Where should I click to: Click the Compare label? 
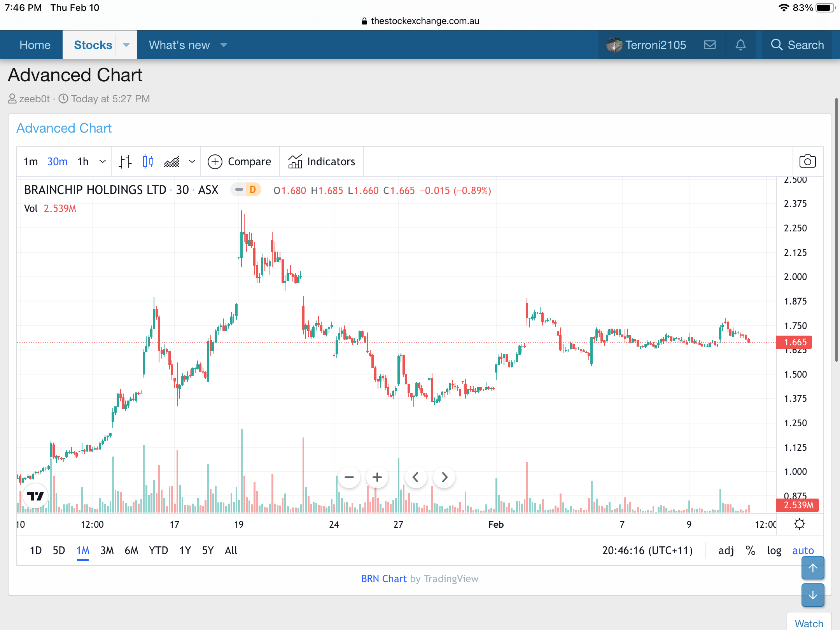click(249, 161)
